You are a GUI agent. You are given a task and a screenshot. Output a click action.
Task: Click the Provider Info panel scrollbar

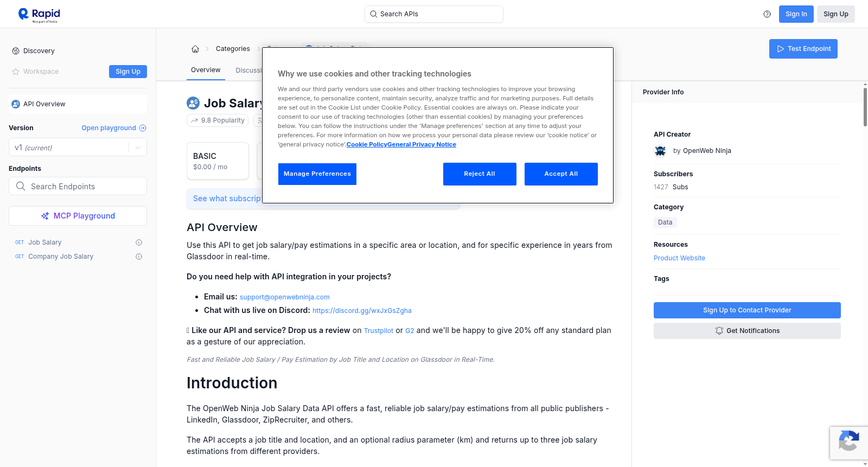tap(865, 107)
